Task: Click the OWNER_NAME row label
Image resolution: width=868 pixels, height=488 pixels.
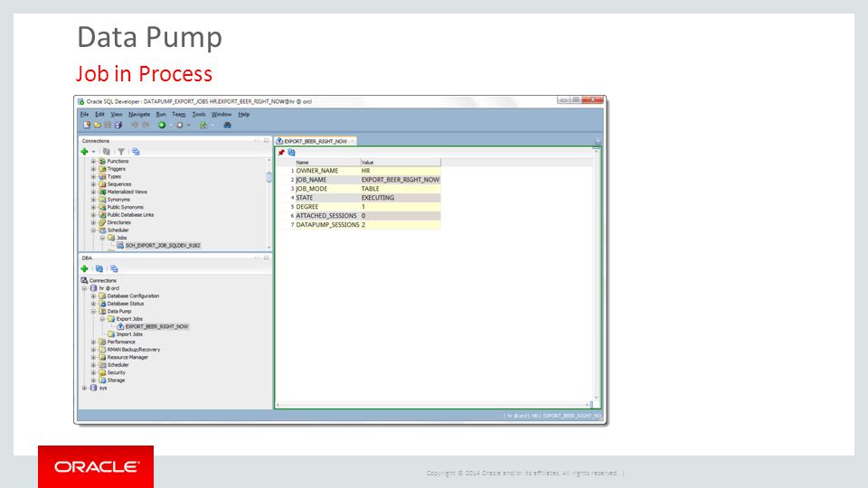Action: 316,171
